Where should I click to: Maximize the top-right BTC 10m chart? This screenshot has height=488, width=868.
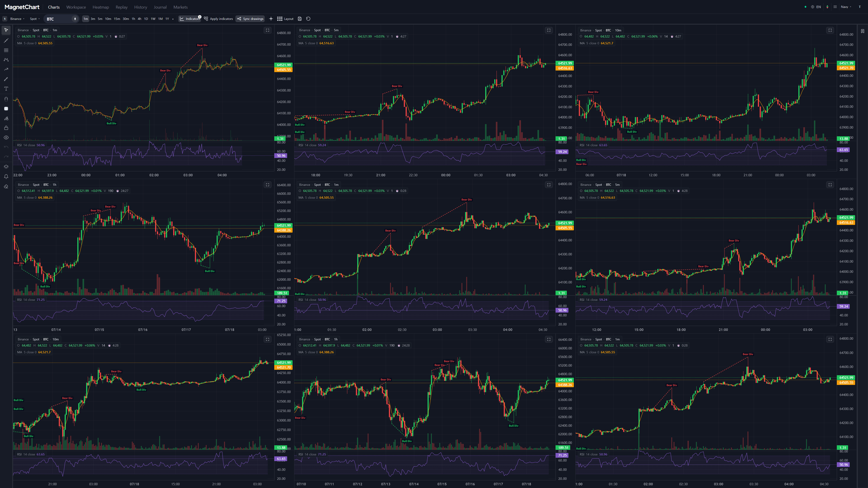pos(830,30)
